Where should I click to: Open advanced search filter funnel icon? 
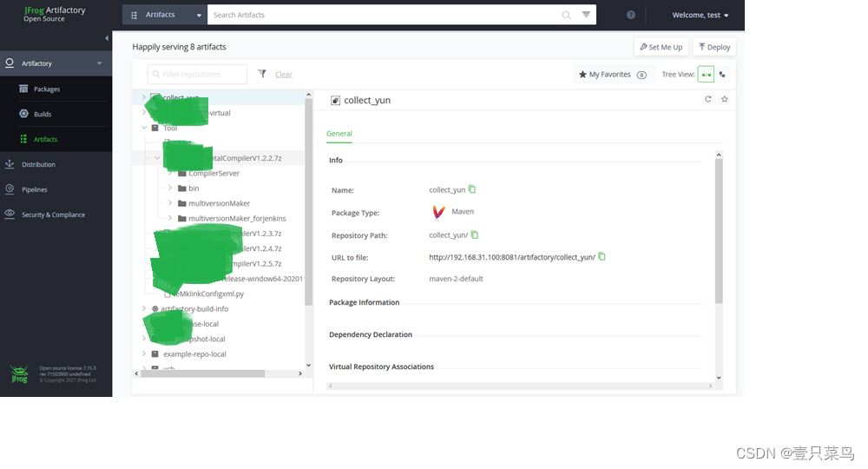586,15
